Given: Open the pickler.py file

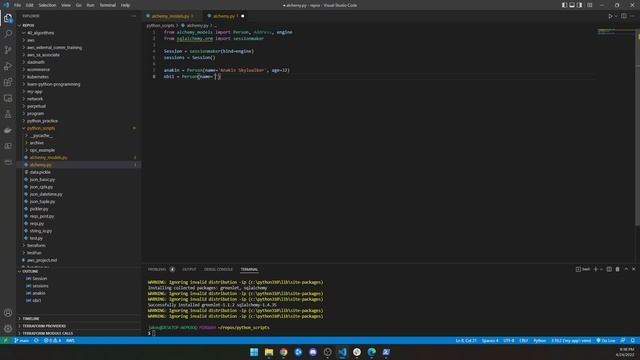Looking at the screenshot, I should (39, 209).
